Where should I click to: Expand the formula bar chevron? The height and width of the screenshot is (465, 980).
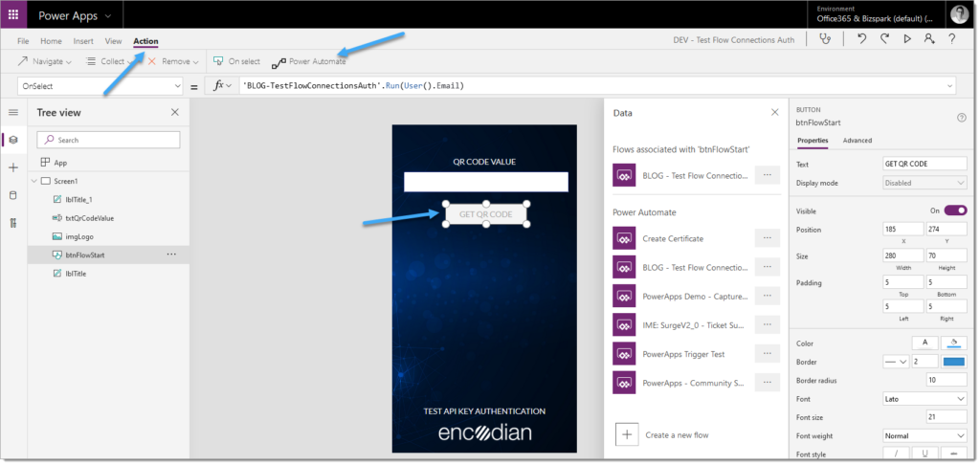[950, 86]
